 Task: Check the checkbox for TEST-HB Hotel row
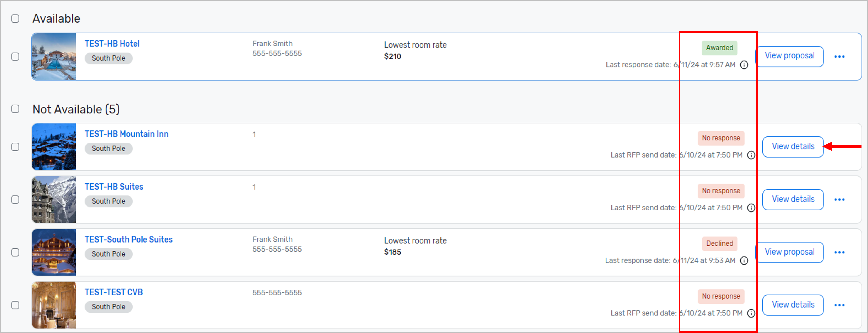tap(15, 57)
